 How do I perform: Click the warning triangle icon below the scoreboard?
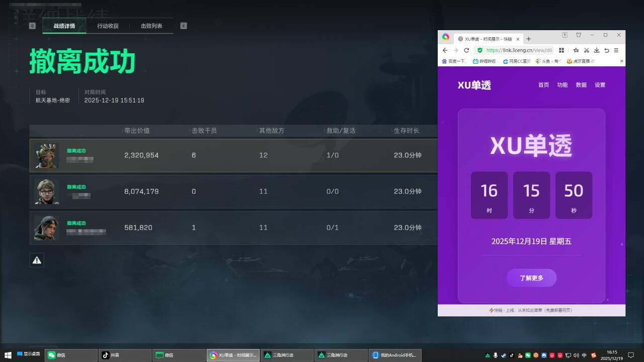[36, 260]
